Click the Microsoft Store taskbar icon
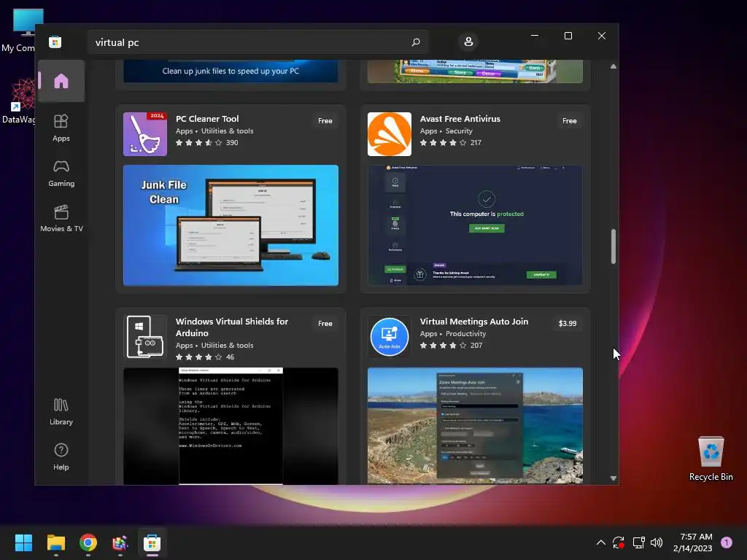 point(152,542)
